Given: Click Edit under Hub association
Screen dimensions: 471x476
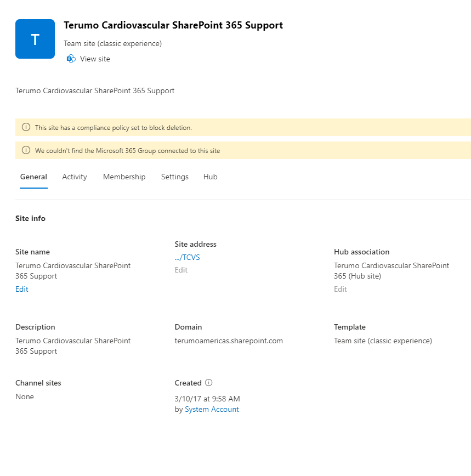Looking at the screenshot, I should click(x=340, y=289).
